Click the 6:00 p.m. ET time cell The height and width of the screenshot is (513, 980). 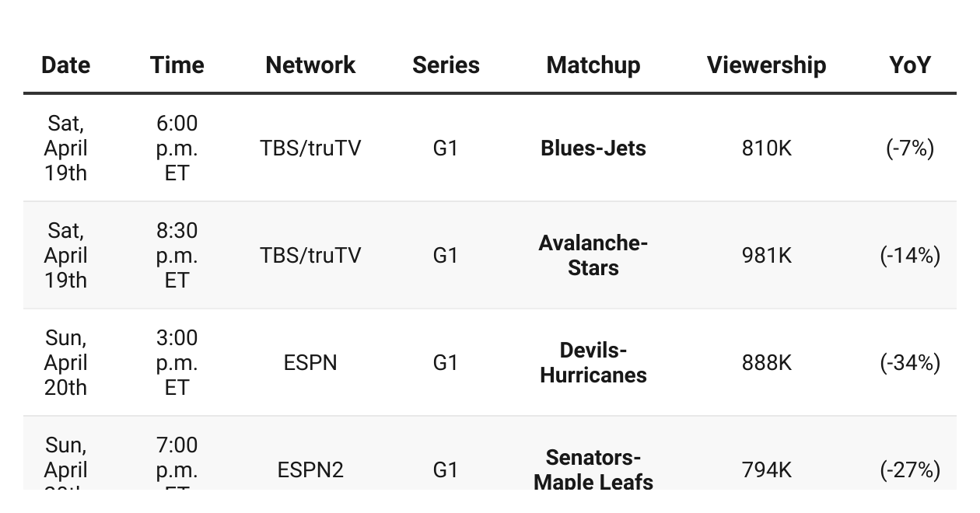[177, 148]
